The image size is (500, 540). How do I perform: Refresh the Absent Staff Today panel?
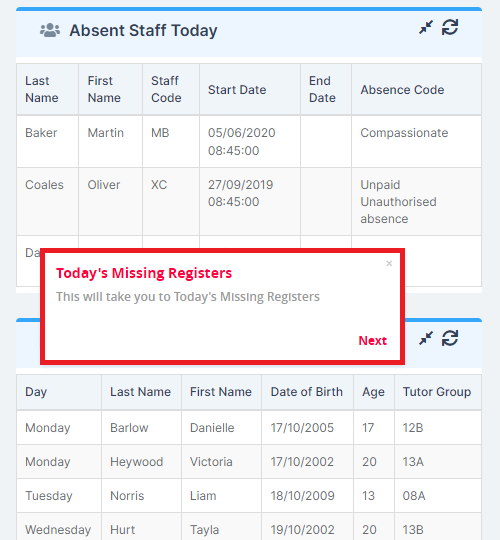click(450, 28)
